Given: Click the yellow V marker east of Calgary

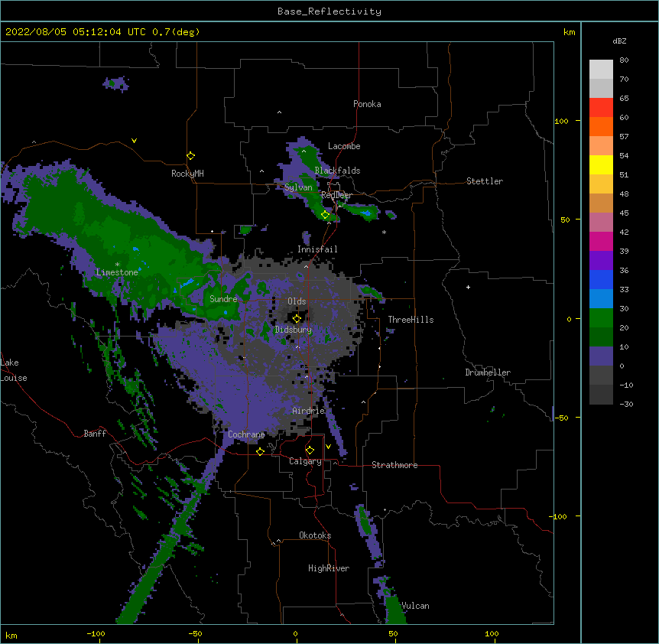Looking at the screenshot, I should [328, 447].
